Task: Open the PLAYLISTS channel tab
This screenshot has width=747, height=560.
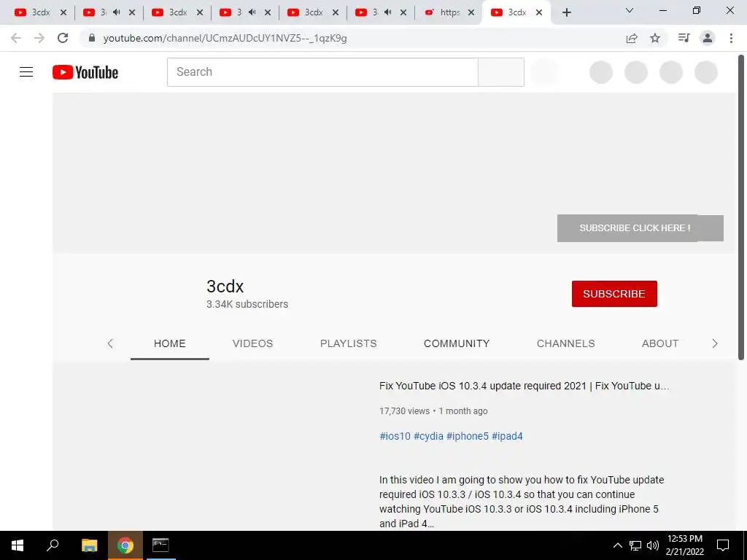Action: (348, 343)
